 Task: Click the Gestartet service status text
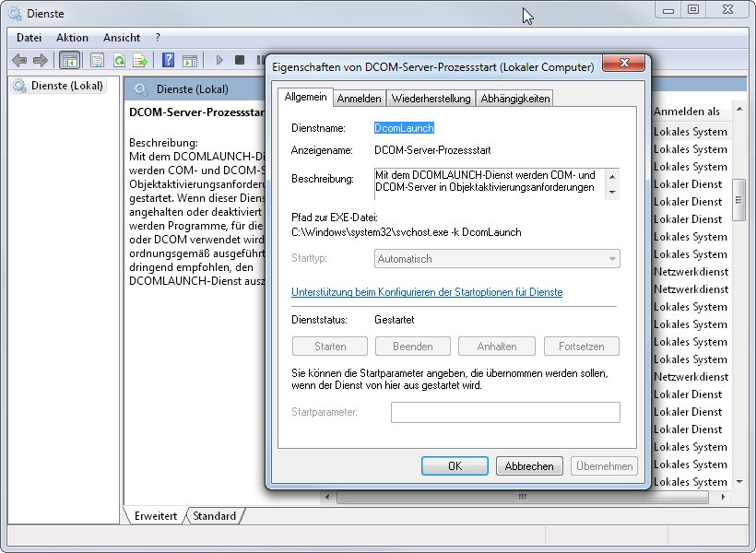point(395,320)
